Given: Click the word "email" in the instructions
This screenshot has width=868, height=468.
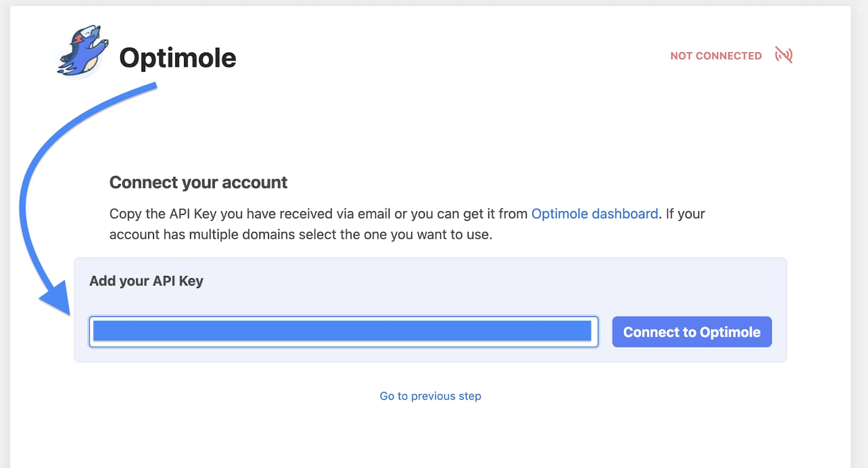Looking at the screenshot, I should pos(374,214).
